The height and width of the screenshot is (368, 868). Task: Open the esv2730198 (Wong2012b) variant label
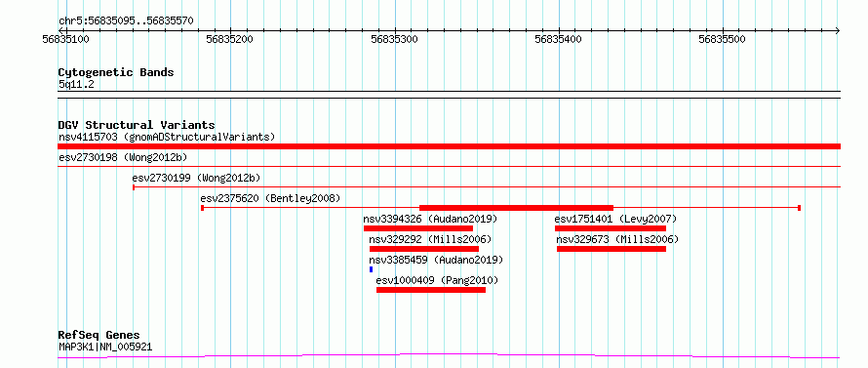(123, 157)
